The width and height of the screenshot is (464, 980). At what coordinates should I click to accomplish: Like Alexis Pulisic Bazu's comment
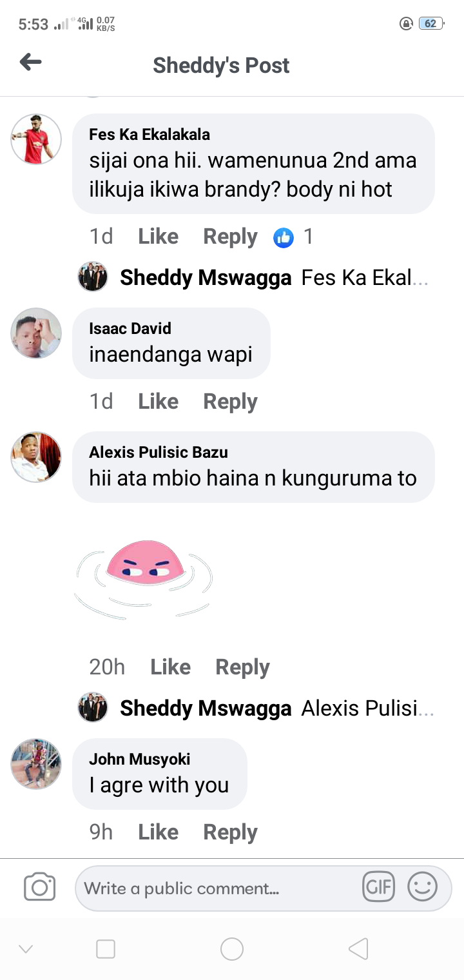(170, 667)
